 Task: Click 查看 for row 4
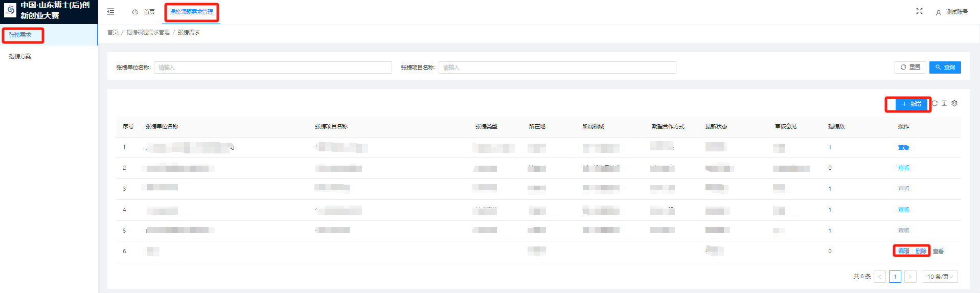(903, 210)
